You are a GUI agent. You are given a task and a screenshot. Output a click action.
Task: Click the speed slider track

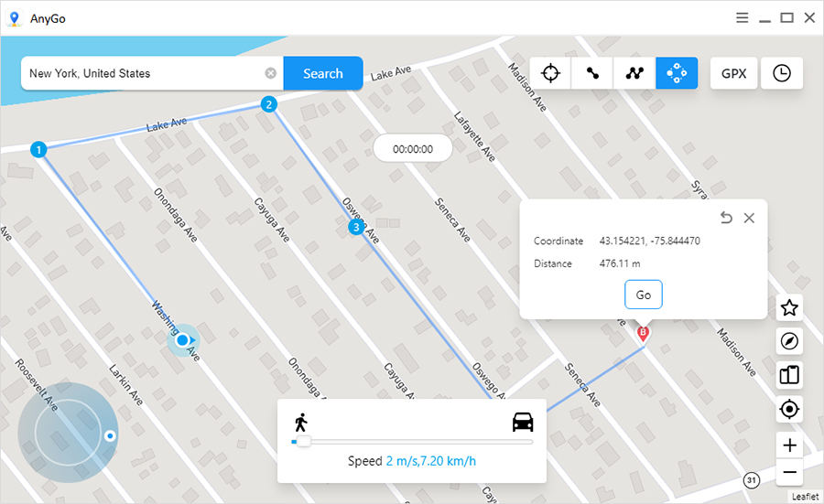412,442
